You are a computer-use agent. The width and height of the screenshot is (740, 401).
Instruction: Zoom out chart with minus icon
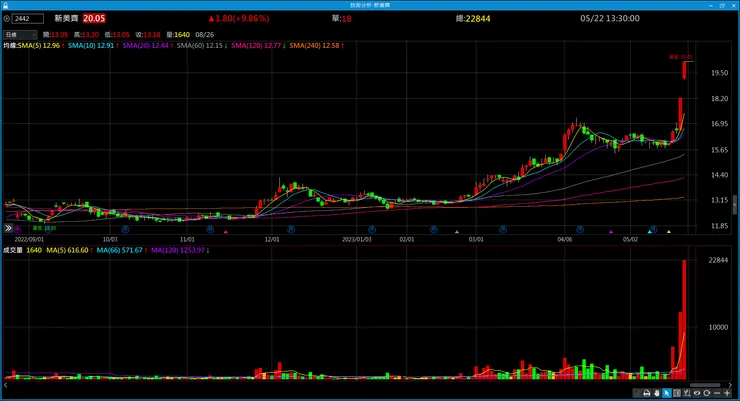(x=717, y=393)
